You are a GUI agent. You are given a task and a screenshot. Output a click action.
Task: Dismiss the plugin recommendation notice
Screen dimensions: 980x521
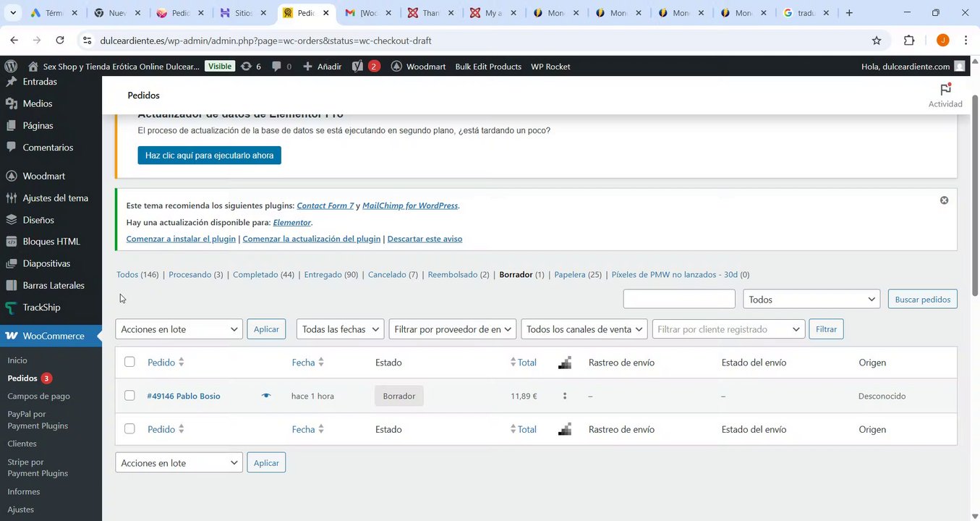944,200
